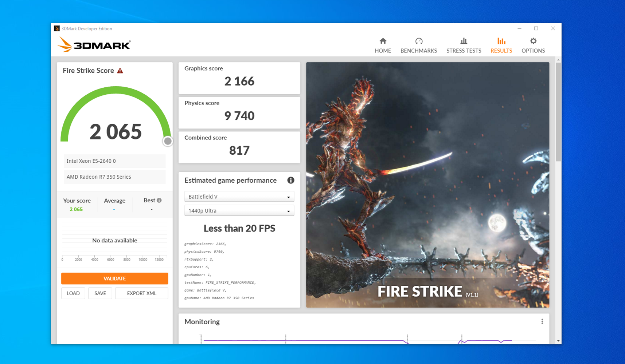The width and height of the screenshot is (625, 364).
Task: Click the info icon beside Best
Action: pyautogui.click(x=159, y=200)
